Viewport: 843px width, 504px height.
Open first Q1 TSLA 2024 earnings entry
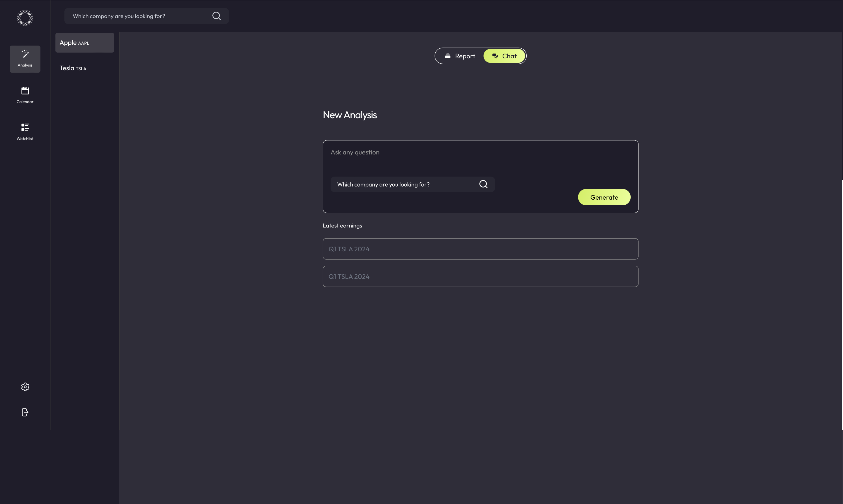(480, 249)
